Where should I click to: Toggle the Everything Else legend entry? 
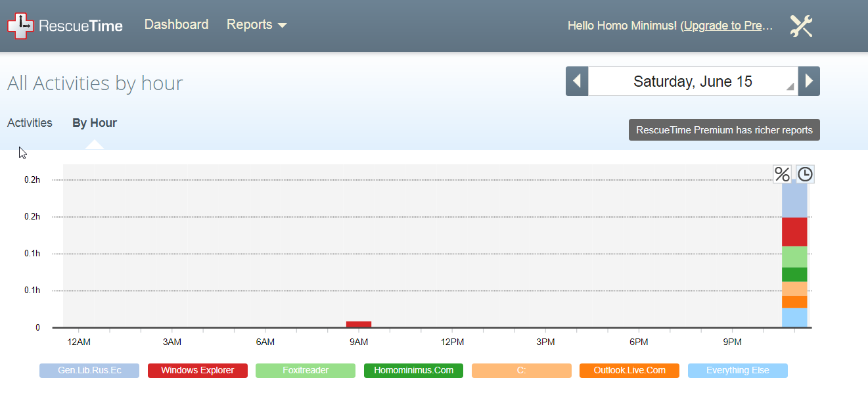(738, 371)
